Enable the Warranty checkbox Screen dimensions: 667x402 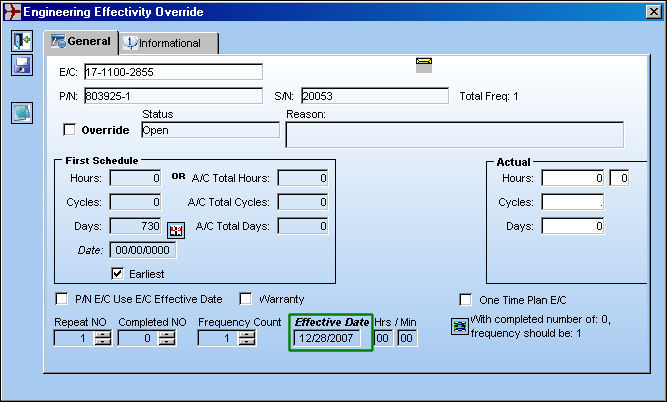pyautogui.click(x=245, y=299)
